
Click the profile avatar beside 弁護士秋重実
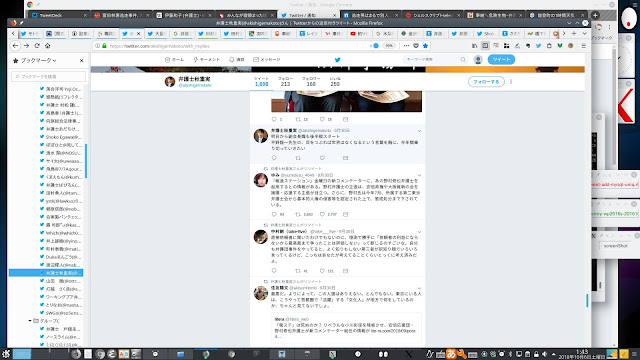pyautogui.click(x=170, y=82)
